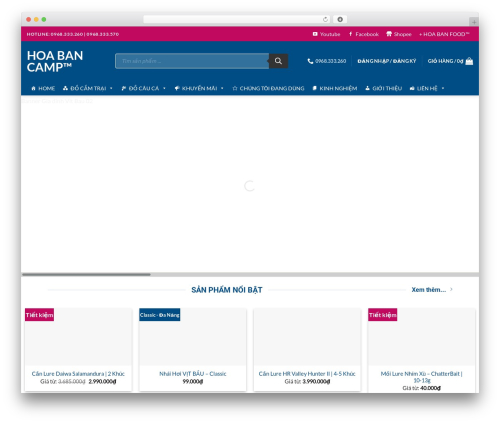The image size is (500, 423).
Task: Click the 2.990.000₫ price
Action: pos(102,381)
